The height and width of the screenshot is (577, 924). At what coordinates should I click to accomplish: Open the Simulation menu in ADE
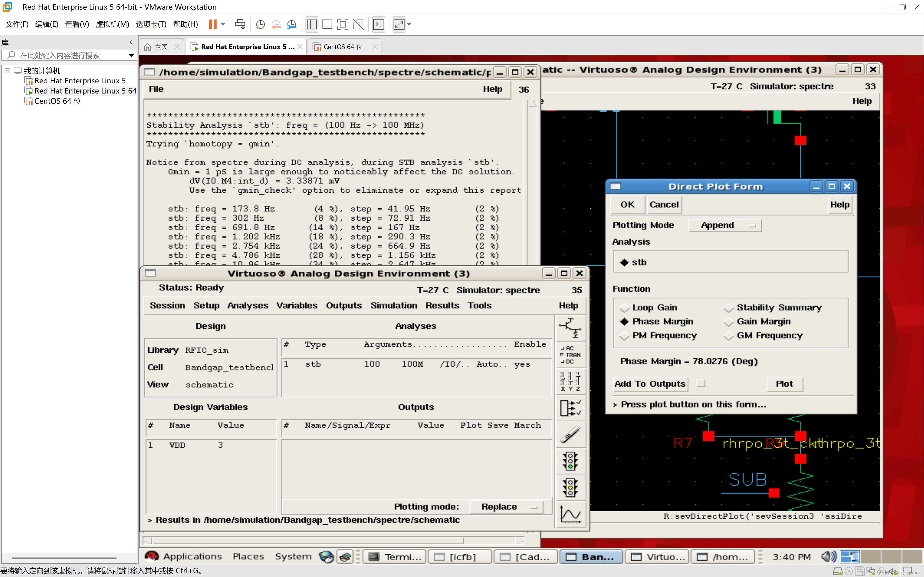393,305
